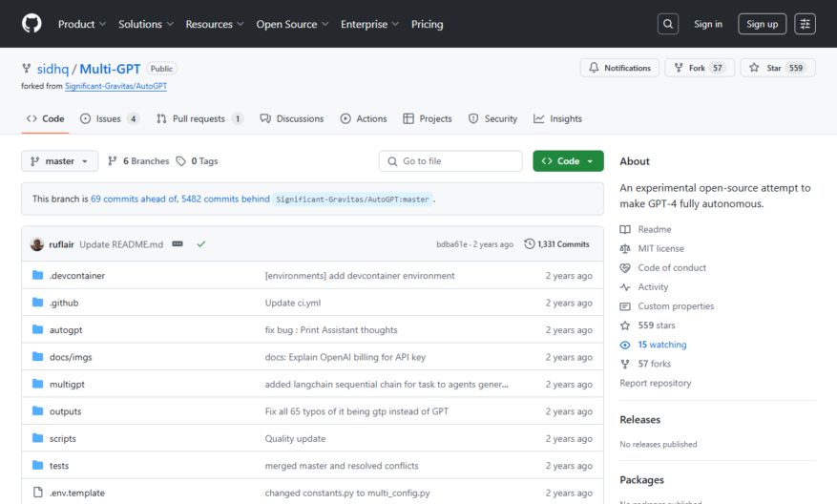Open the appearance settings icon beside Sign up
The height and width of the screenshot is (504, 837).
tap(805, 24)
